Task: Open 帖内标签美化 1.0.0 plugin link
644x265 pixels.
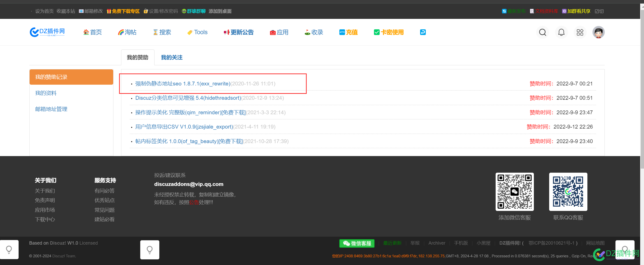Action: click(x=189, y=141)
